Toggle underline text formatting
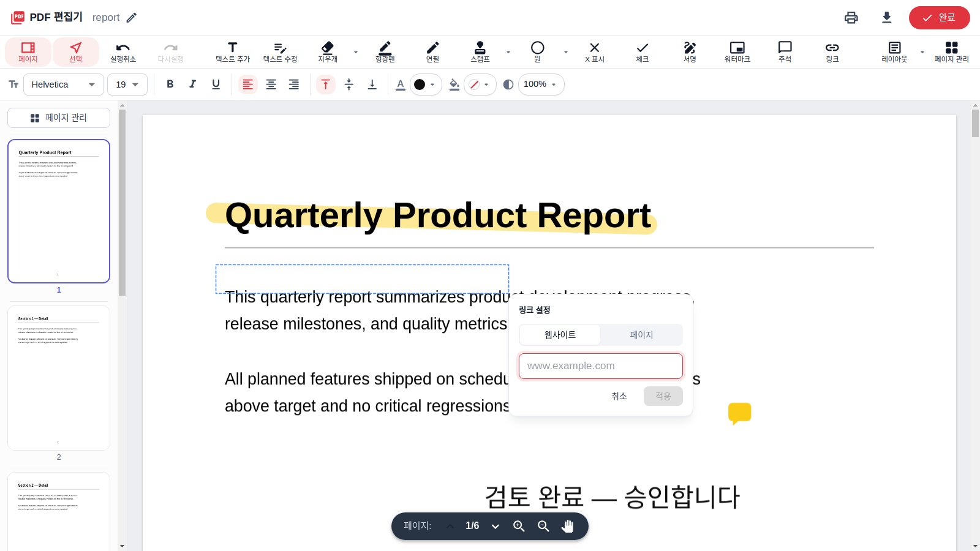The image size is (980, 551). [x=216, y=84]
